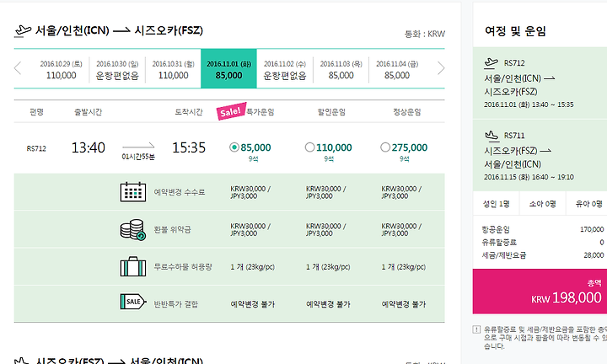
Task: Show later dates with the right chevron
Action: (x=441, y=68)
